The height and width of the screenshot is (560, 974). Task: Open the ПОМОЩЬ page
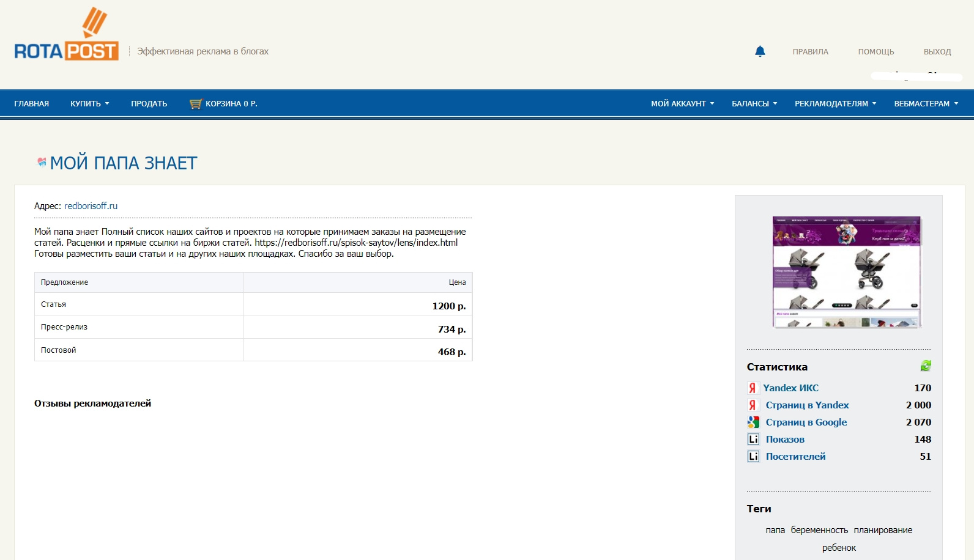(x=875, y=52)
